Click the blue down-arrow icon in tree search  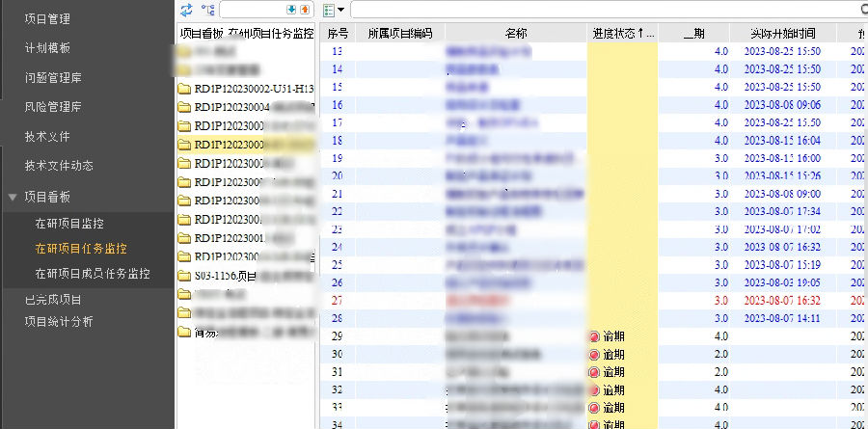click(291, 10)
